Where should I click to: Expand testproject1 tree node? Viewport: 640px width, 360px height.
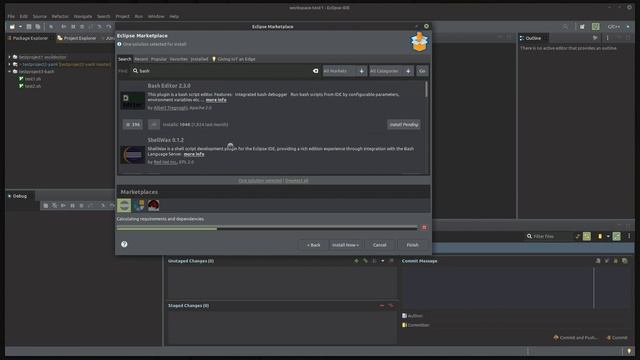point(9,57)
